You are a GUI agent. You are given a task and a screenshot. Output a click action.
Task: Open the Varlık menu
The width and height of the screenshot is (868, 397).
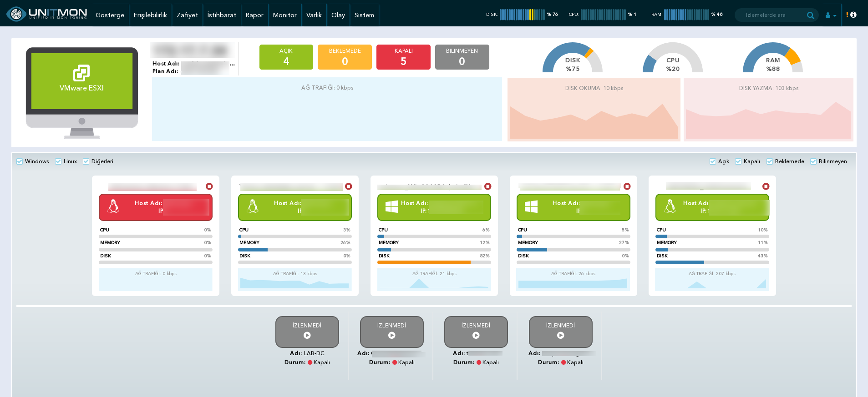coord(314,15)
